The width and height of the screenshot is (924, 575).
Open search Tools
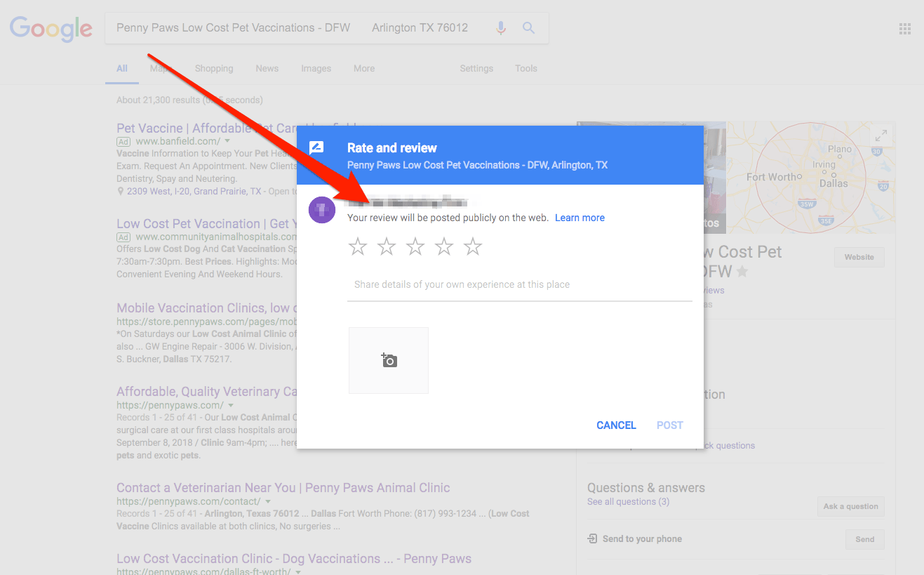pyautogui.click(x=526, y=69)
